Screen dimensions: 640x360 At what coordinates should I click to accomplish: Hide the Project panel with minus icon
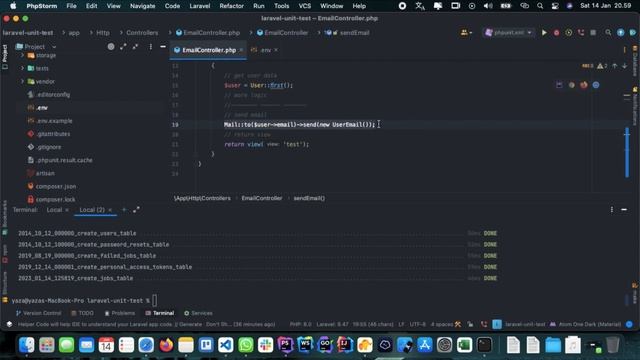163,47
